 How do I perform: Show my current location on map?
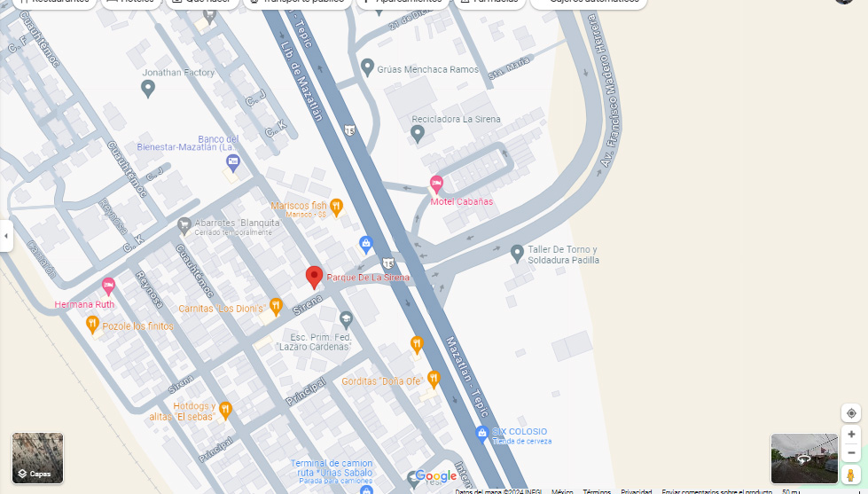[x=851, y=413]
